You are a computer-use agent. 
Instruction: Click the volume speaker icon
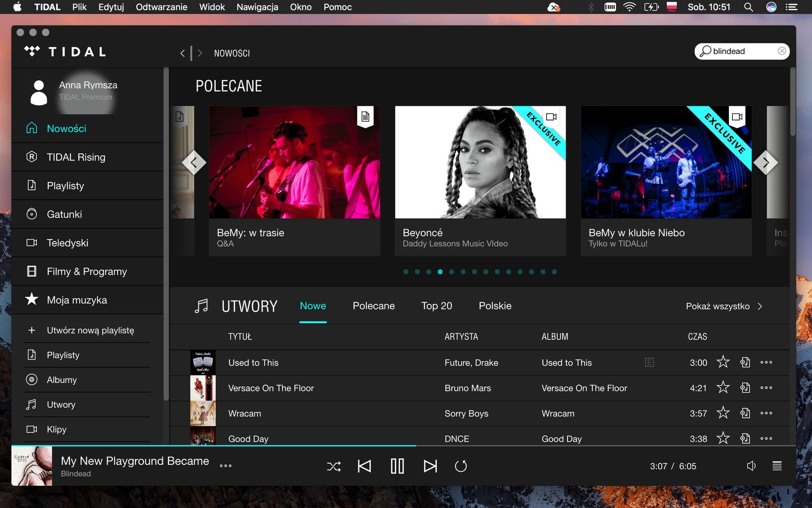point(751,466)
